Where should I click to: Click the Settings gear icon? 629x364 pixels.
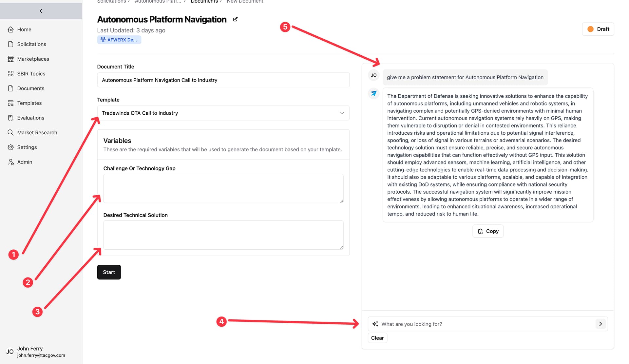point(11,147)
